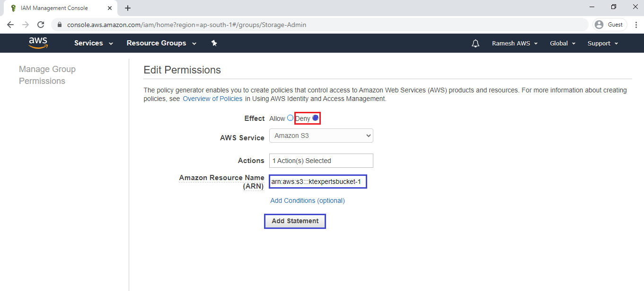This screenshot has height=291, width=644.
Task: Click the pin shortcut icon in navbar
Action: point(214,43)
